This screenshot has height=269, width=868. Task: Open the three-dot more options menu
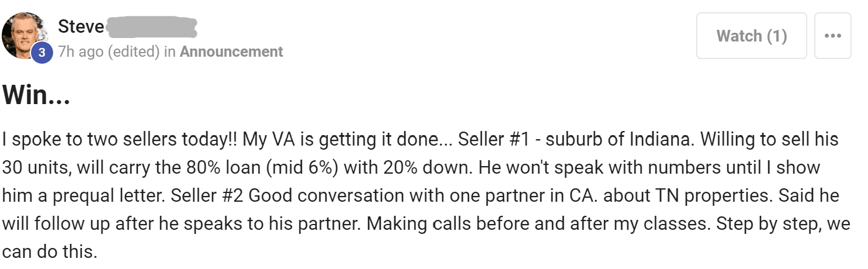[832, 36]
